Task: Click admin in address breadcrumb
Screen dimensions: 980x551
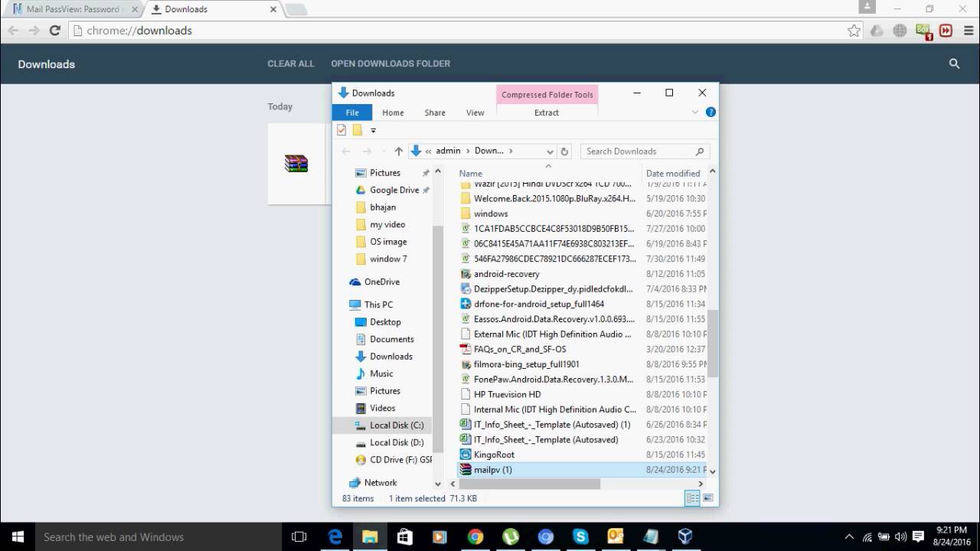Action: (448, 151)
